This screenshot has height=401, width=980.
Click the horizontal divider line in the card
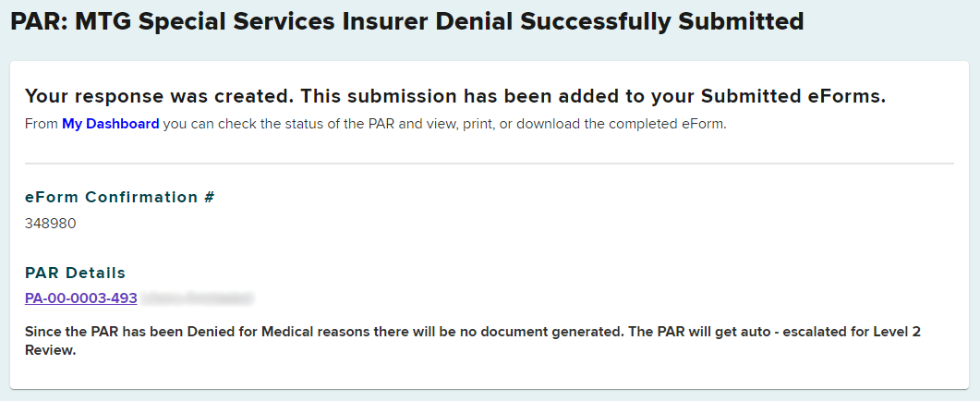pos(490,164)
